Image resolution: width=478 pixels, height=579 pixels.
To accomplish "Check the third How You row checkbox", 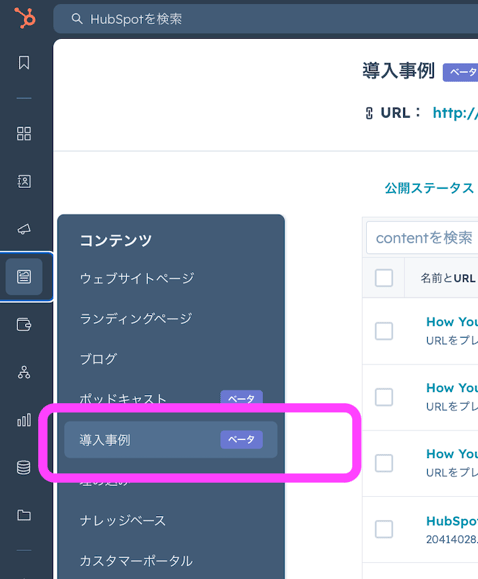I will pos(384,463).
